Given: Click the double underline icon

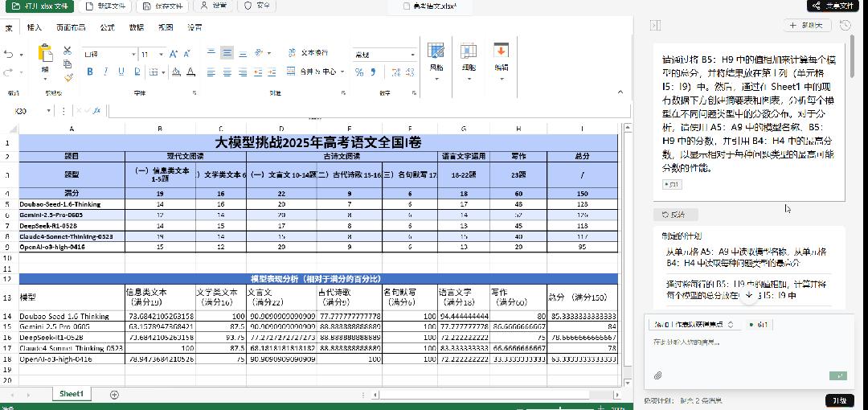Looking at the screenshot, I should pyautogui.click(x=137, y=72).
